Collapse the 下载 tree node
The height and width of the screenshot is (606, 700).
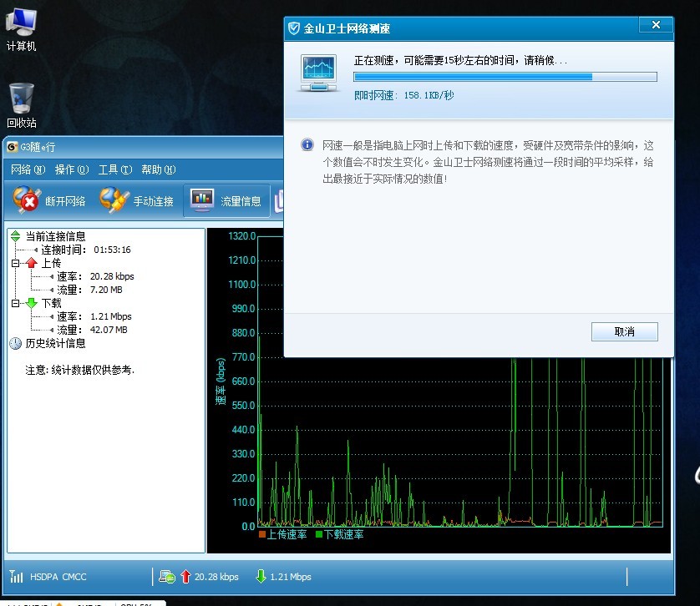coord(15,304)
